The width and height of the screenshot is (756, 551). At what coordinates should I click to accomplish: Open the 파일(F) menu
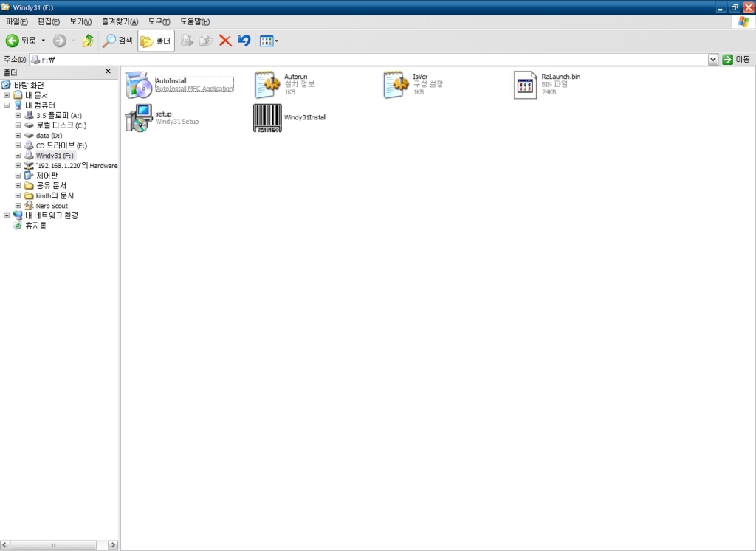(17, 21)
